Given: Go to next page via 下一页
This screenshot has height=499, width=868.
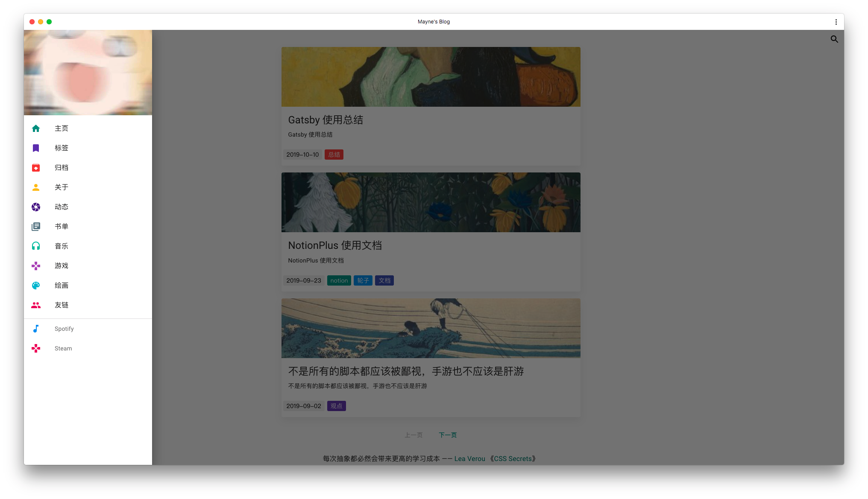Looking at the screenshot, I should tap(448, 435).
